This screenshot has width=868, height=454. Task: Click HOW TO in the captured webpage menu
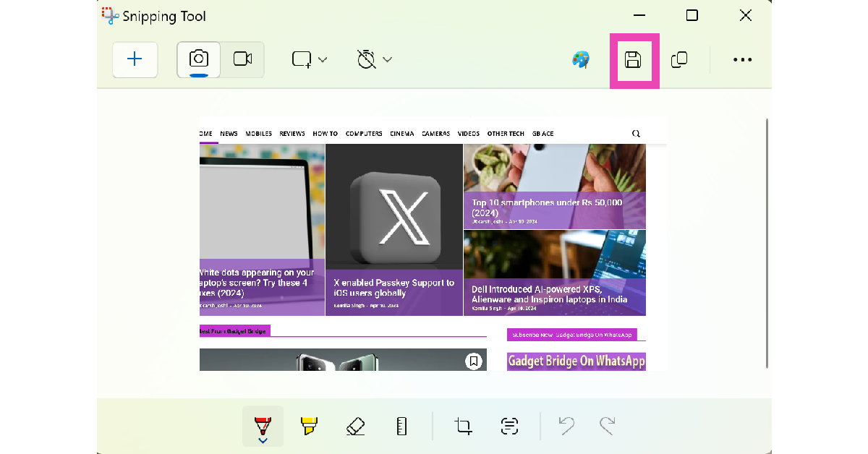point(325,134)
